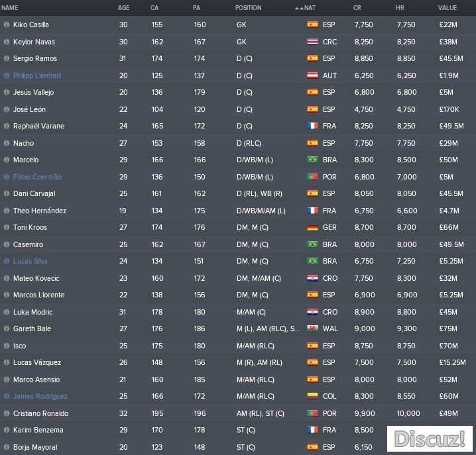Open info icon beside Keylor Navas
Viewport: 476px width, 455px height.
tap(7, 42)
